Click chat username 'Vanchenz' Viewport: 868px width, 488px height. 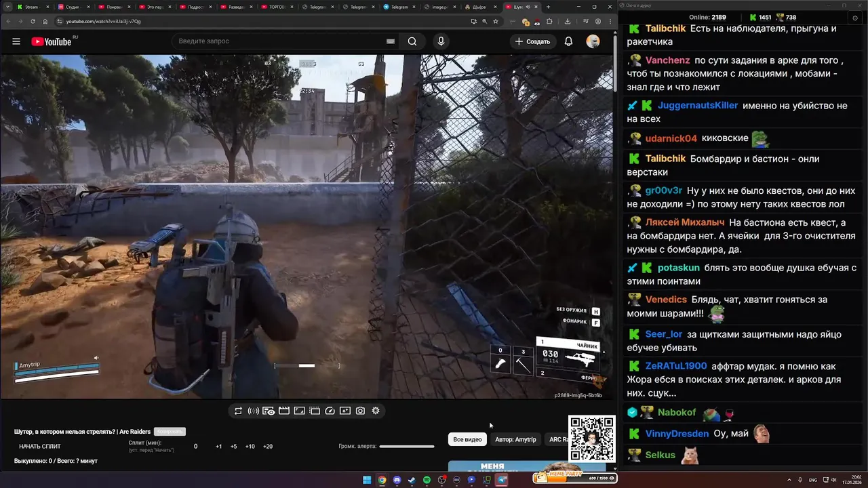click(x=667, y=60)
